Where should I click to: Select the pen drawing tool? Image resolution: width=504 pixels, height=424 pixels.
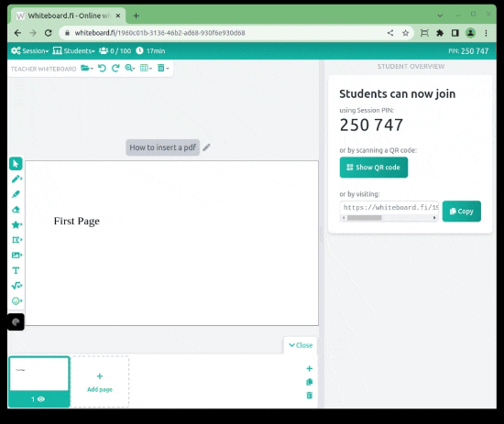[x=16, y=179]
